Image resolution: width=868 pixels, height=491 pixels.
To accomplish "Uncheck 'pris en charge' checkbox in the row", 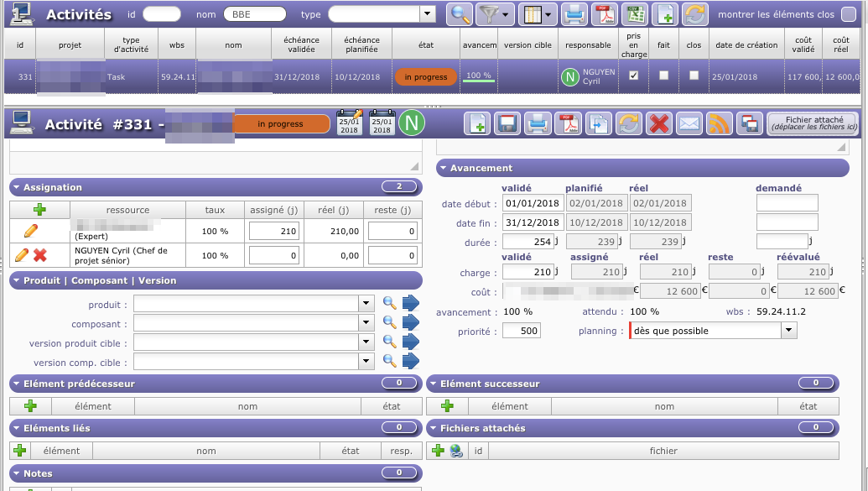I will tap(634, 76).
